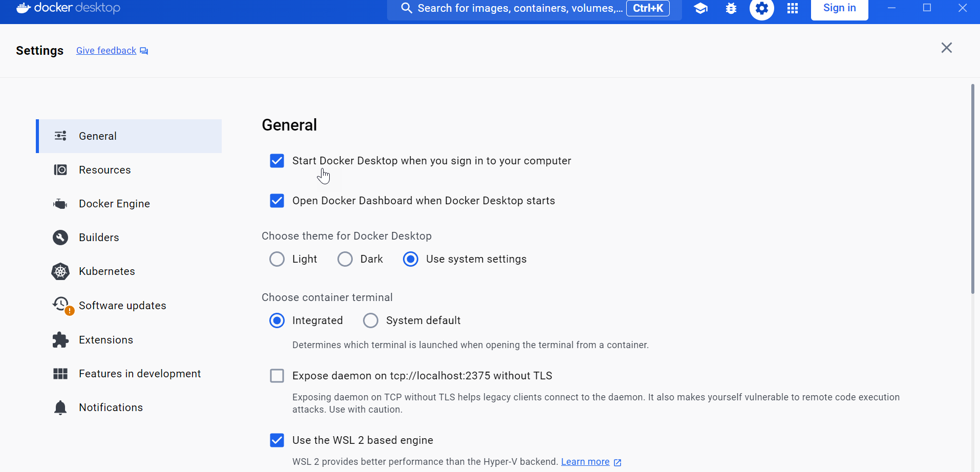Screen dimensions: 980x472
Task: Click the Sign in button
Action: coord(839,8)
